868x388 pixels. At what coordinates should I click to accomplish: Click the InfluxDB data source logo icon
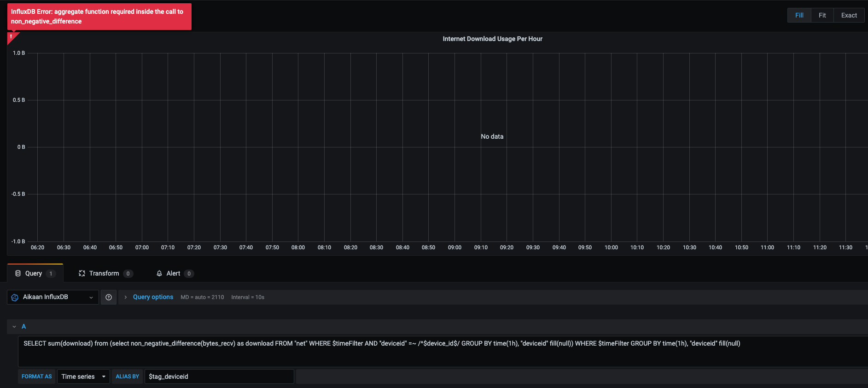[x=15, y=297]
